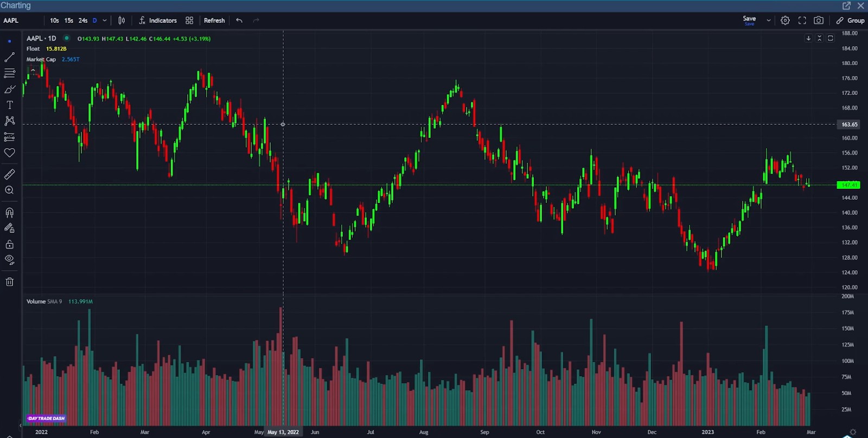Expand the left toolbar collapse arrow

(20, 426)
